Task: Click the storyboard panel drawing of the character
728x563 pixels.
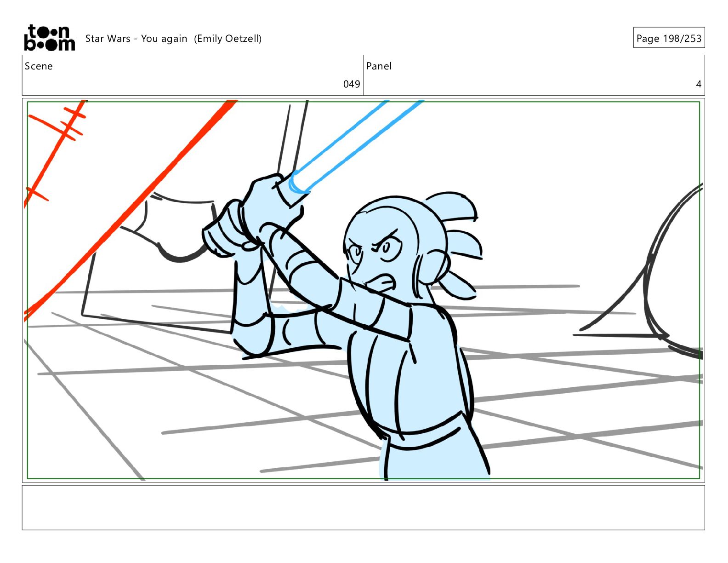Action: coord(363,290)
